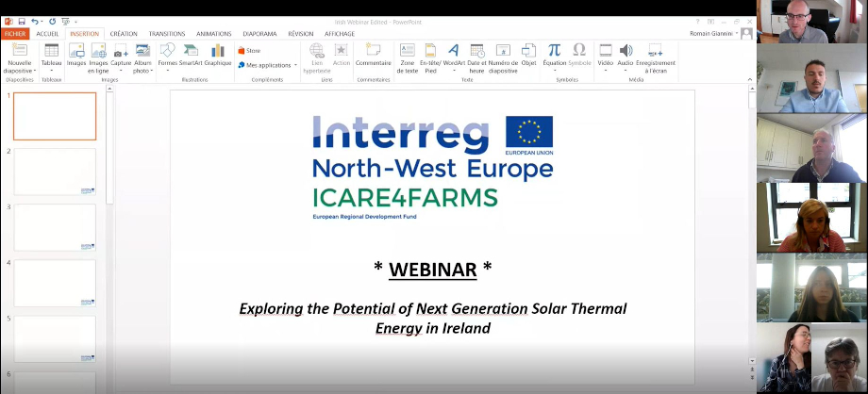868x394 pixels.
Task: Switch to the RÉVISION tab
Action: 301,34
